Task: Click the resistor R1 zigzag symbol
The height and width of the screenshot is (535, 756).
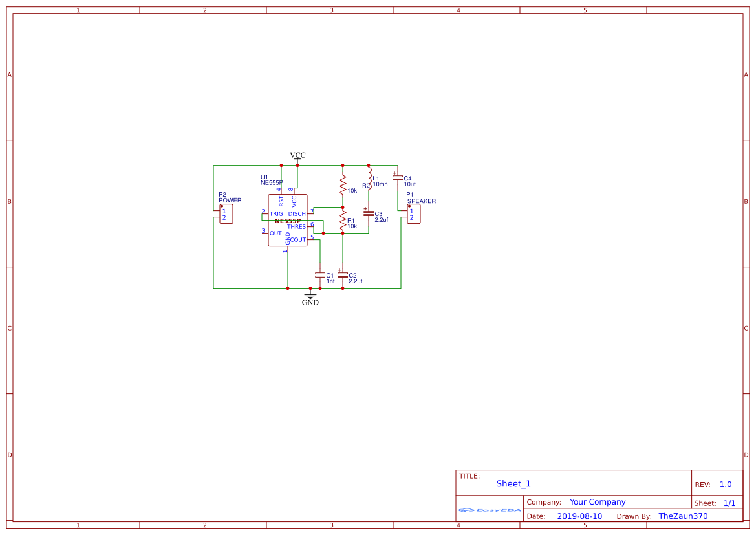Action: click(x=341, y=223)
